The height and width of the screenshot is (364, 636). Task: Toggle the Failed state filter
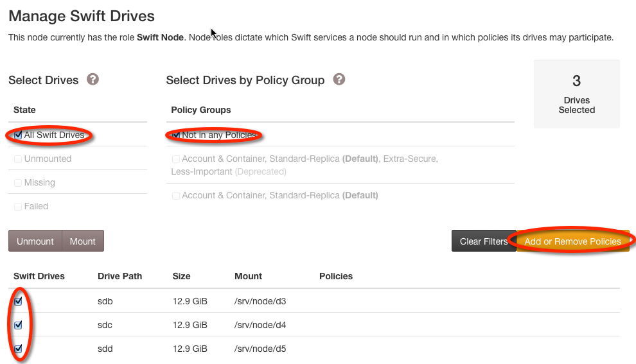click(x=18, y=207)
